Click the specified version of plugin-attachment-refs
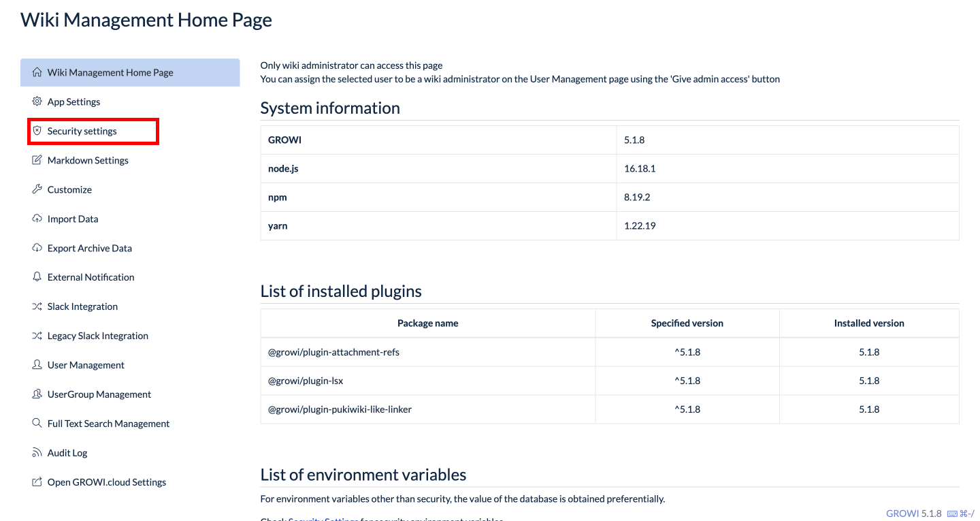The width and height of the screenshot is (980, 521). [687, 352]
